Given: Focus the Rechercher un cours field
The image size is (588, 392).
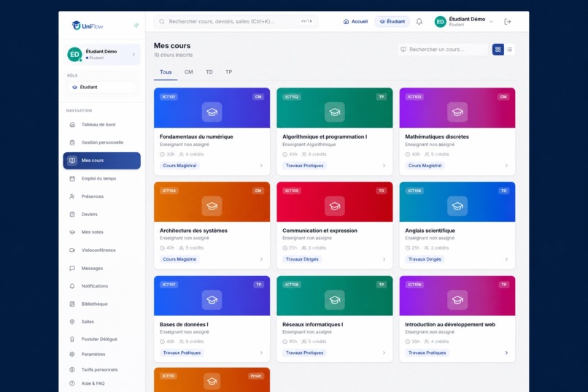Looking at the screenshot, I should [x=443, y=50].
